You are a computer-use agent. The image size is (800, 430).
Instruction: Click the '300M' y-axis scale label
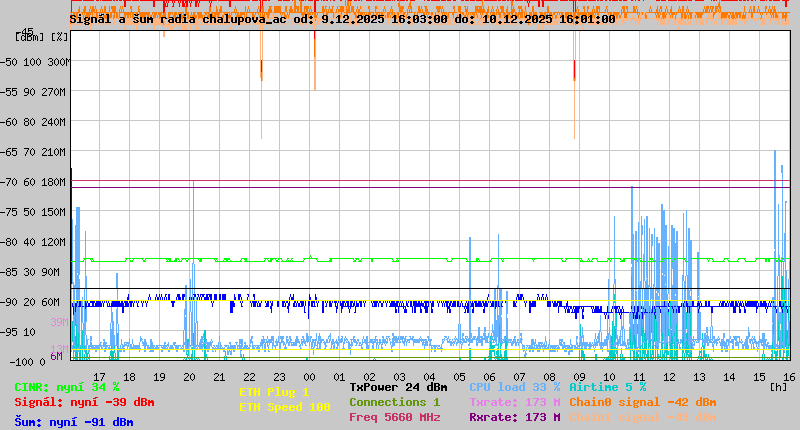pyautogui.click(x=59, y=62)
